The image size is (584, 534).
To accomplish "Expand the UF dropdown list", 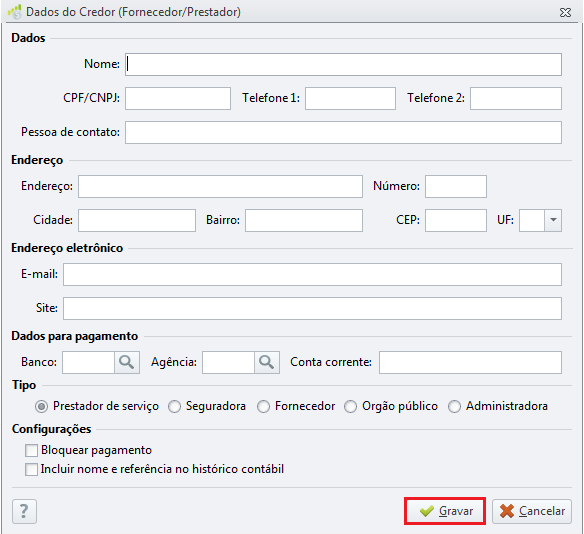I will pyautogui.click(x=553, y=220).
